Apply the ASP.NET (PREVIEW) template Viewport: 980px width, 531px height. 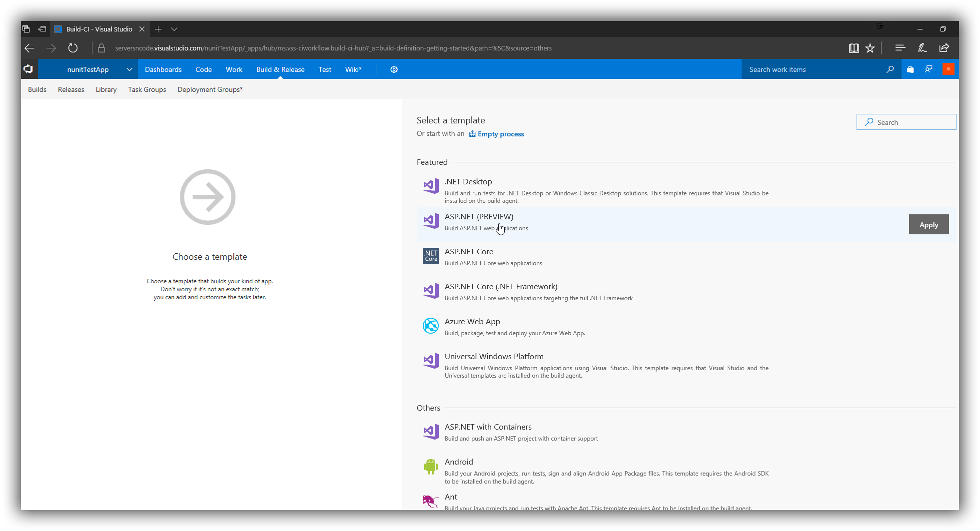(x=928, y=224)
